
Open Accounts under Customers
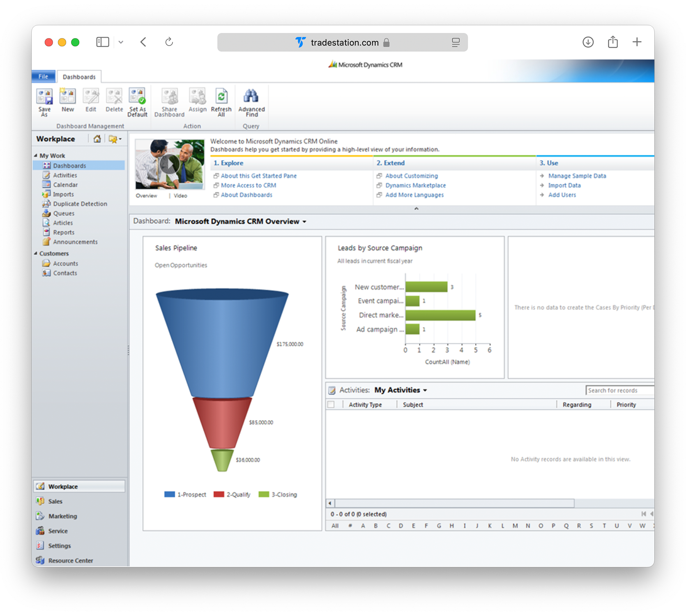pos(65,263)
